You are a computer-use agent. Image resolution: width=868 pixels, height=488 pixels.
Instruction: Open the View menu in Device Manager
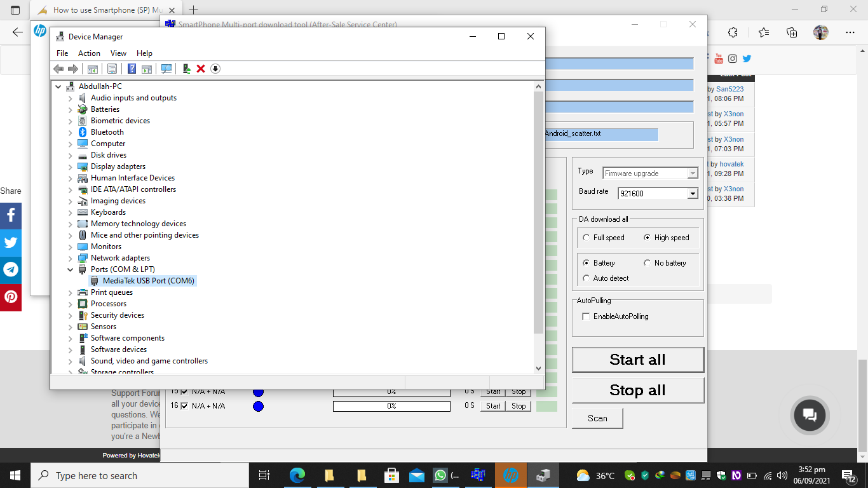coord(118,53)
